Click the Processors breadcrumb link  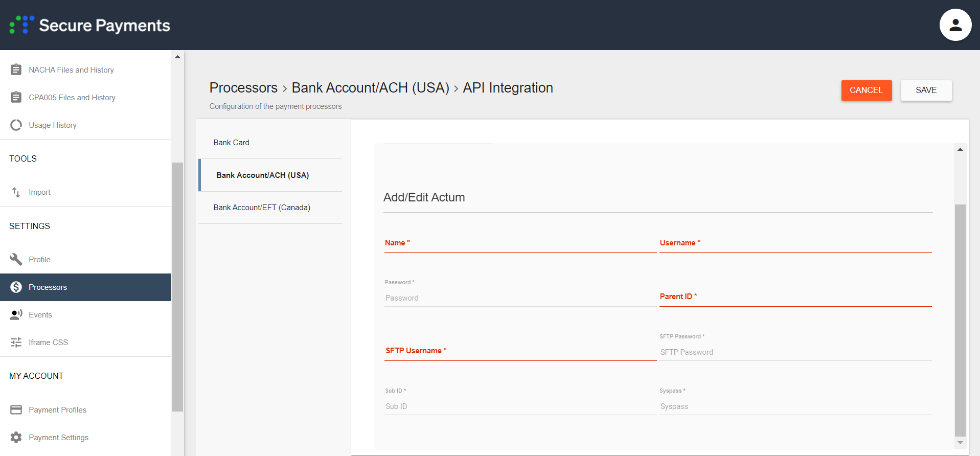pos(243,88)
